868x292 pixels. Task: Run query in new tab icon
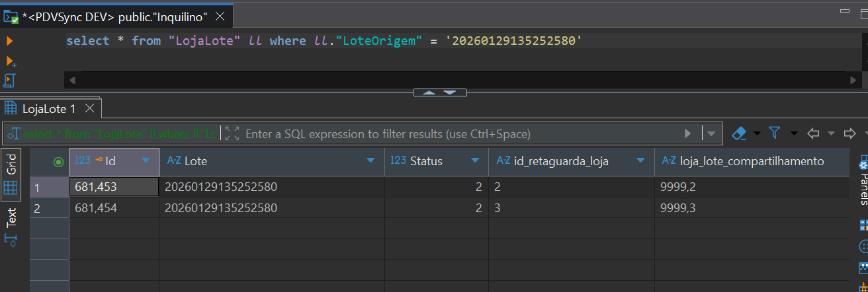tap(11, 61)
